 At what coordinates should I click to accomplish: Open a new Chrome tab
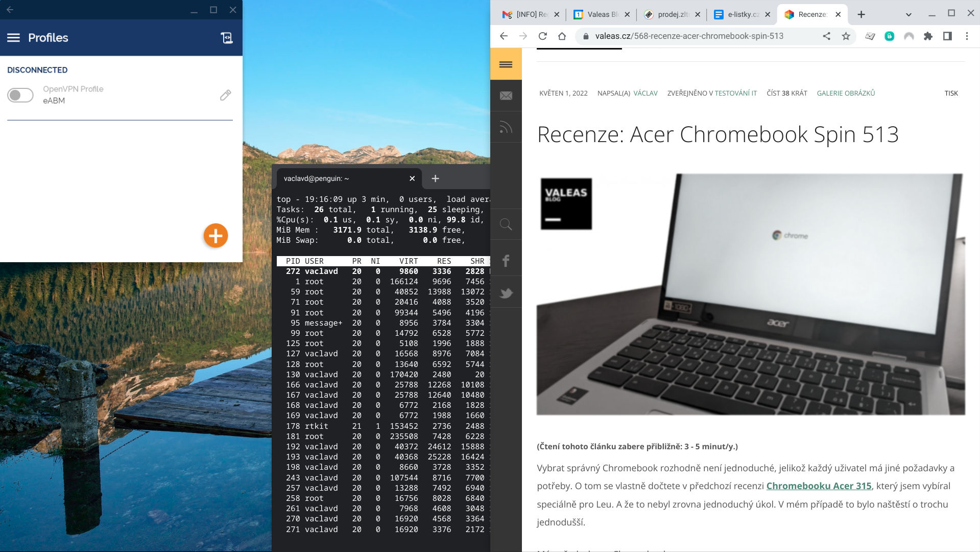tap(862, 14)
